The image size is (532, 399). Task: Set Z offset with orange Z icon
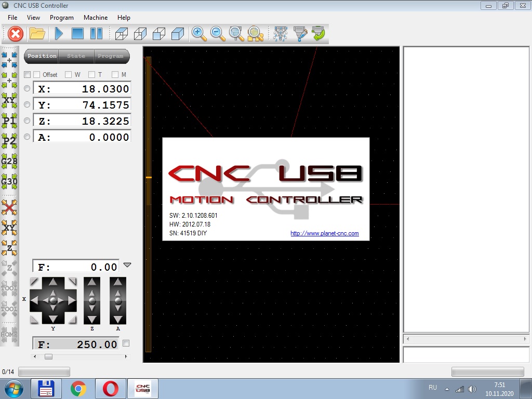point(9,248)
